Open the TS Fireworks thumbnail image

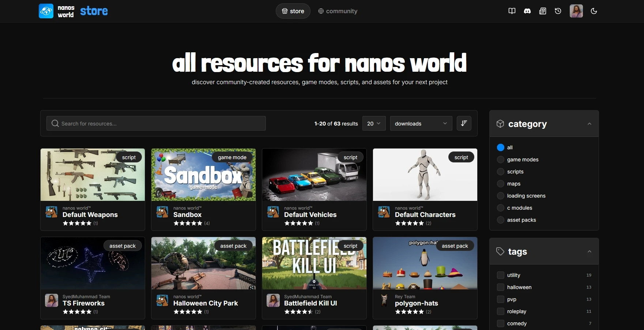point(93,263)
